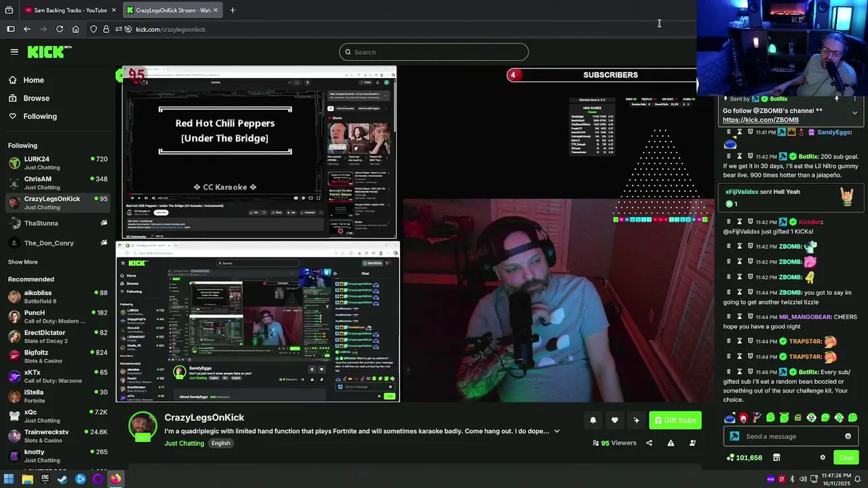Open The_Don_Conry offline channel
The height and width of the screenshot is (488, 868).
(58, 243)
